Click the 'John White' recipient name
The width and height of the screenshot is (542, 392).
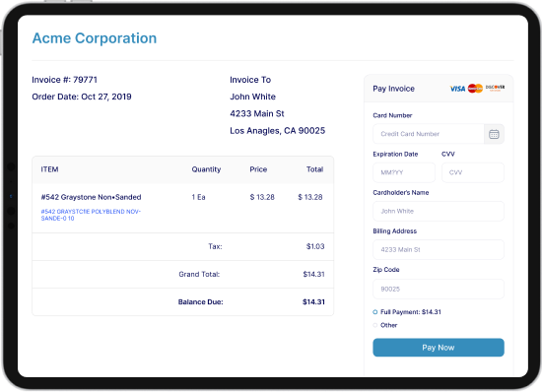point(252,97)
